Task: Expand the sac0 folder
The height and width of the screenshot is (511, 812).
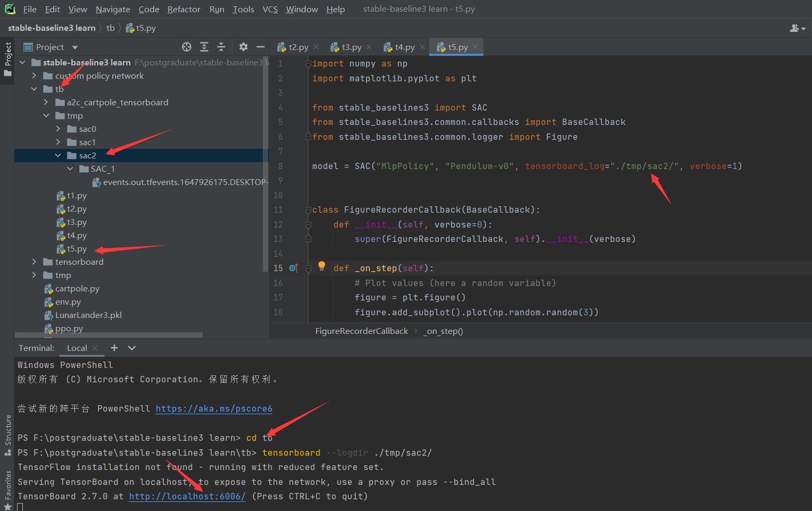Action: point(58,129)
